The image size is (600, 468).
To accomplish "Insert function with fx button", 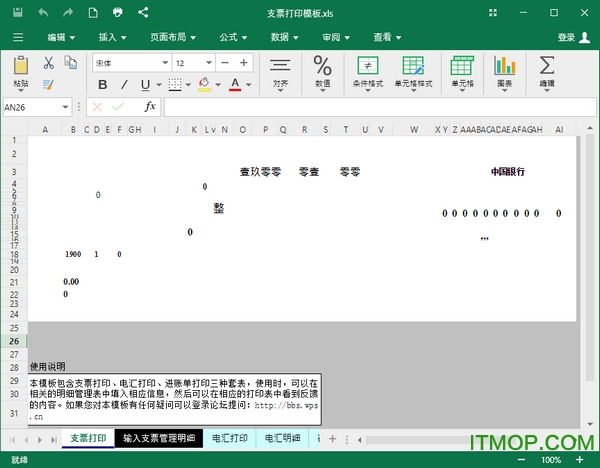I will [x=150, y=107].
